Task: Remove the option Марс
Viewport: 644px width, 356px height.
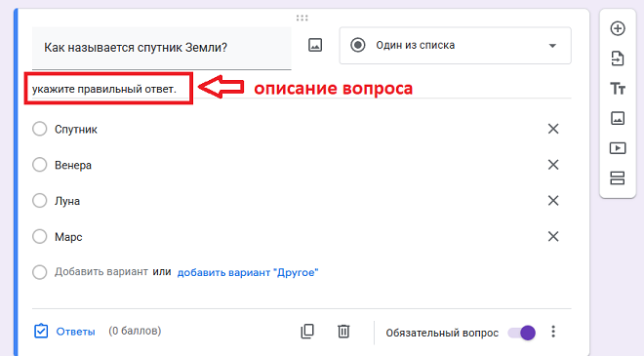Action: [x=553, y=236]
